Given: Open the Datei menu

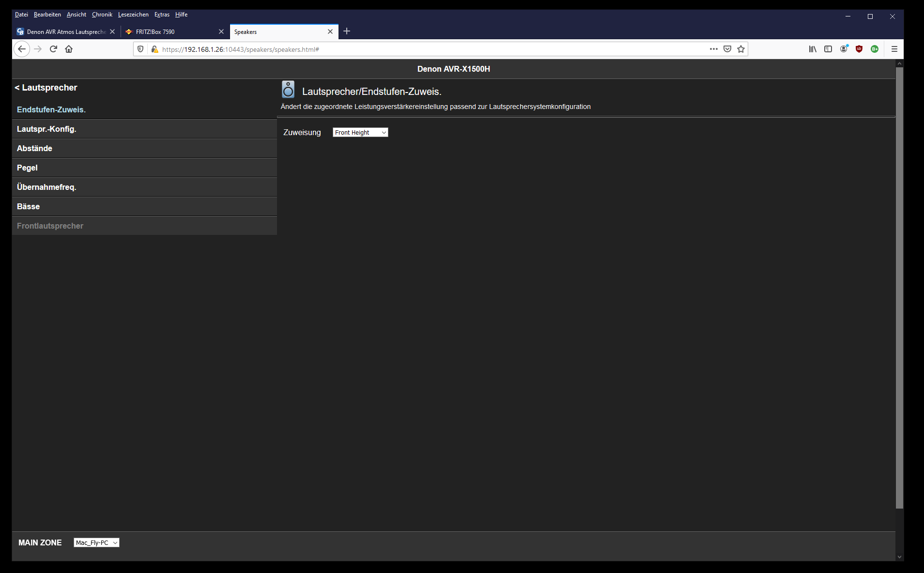Looking at the screenshot, I should (21, 15).
